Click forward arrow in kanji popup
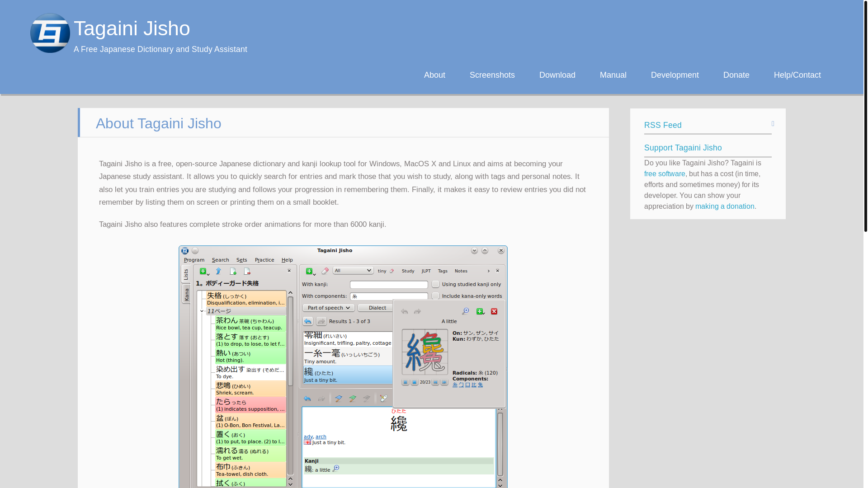Viewport: 868px width, 488px height. point(418,311)
